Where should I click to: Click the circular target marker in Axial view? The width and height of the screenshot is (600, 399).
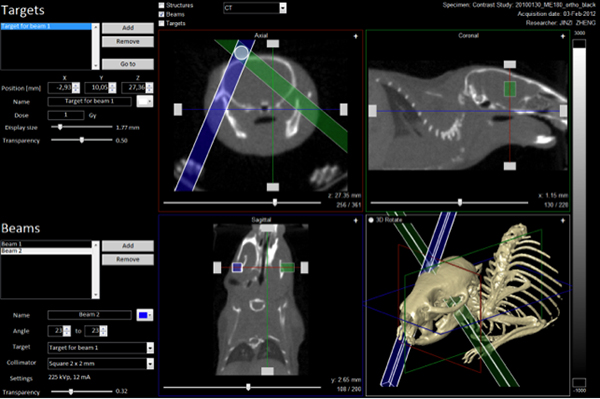(241, 53)
